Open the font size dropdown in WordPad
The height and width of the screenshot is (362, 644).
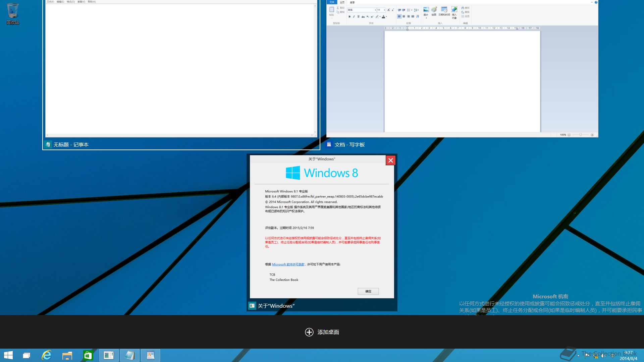(384, 10)
